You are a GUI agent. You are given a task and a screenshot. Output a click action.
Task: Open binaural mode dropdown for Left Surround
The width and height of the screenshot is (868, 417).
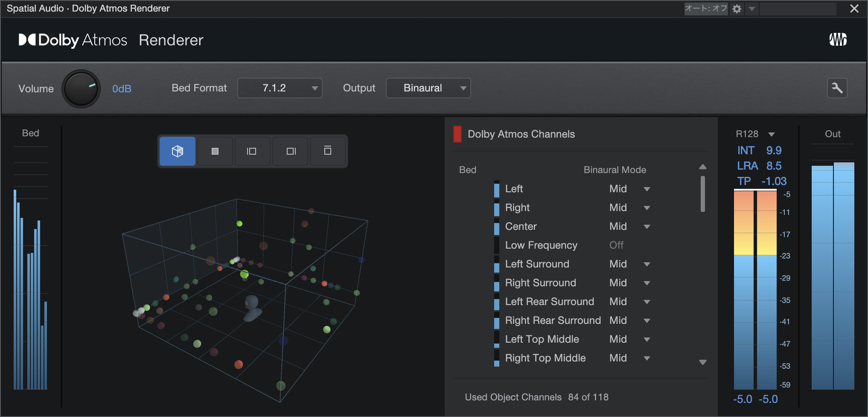[647, 264]
